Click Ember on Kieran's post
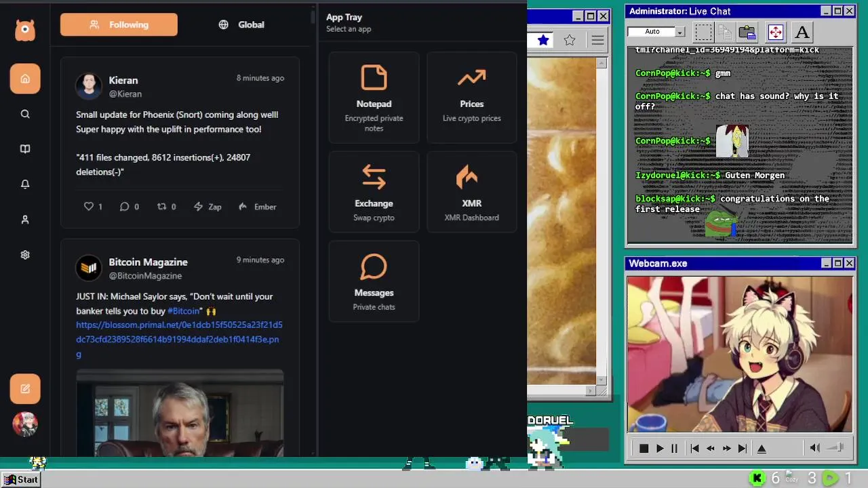This screenshot has height=488, width=868. click(257, 207)
